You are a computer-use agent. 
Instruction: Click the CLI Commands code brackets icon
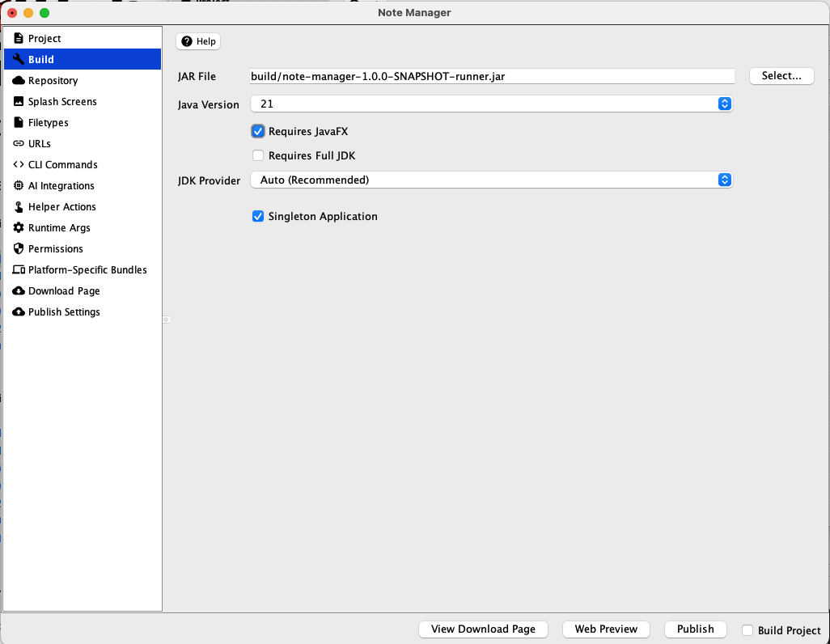tap(19, 165)
